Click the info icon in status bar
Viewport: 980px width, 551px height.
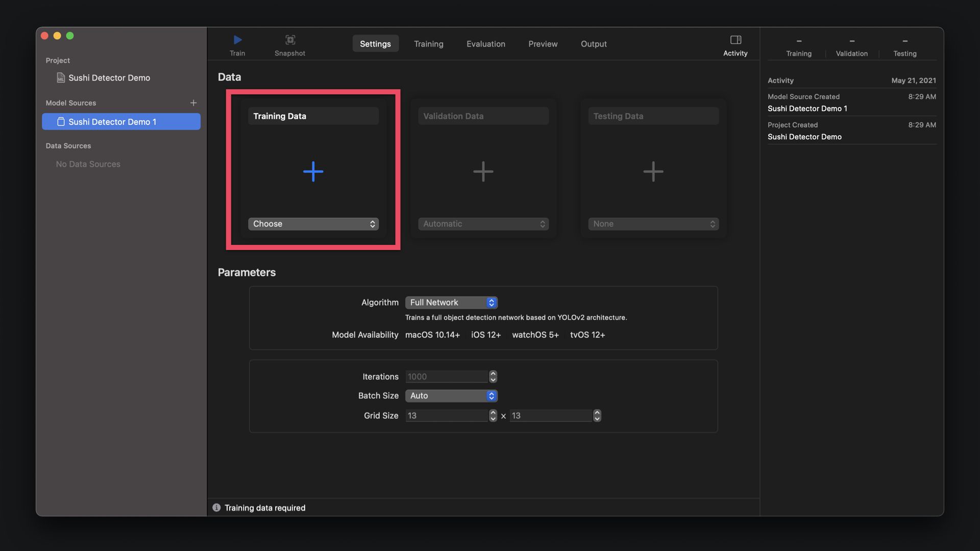pyautogui.click(x=216, y=508)
